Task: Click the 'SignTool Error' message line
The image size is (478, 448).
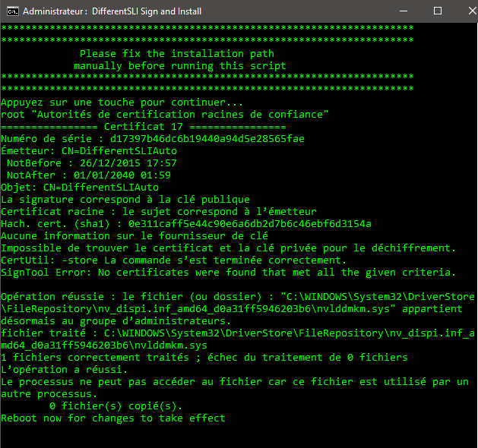Action: pos(228,273)
